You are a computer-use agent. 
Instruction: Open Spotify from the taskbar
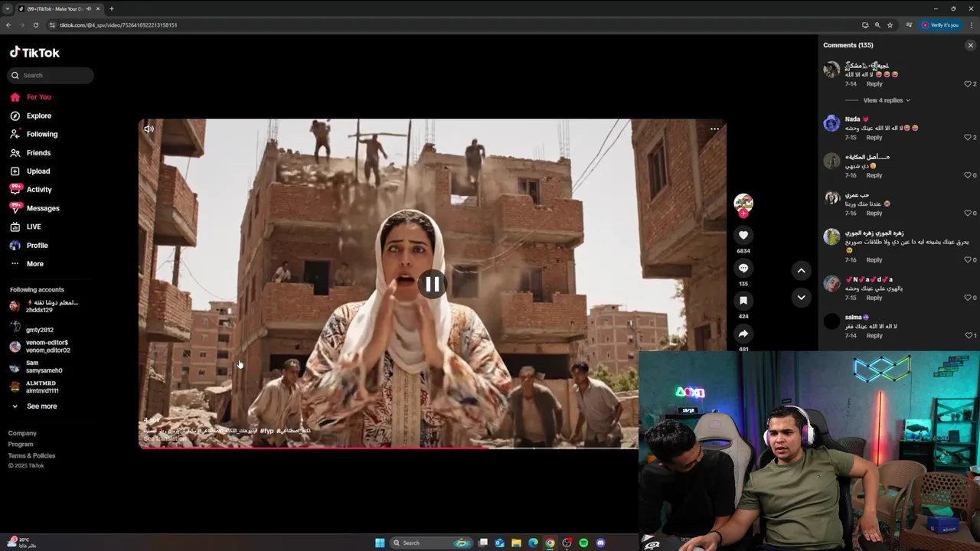583,543
